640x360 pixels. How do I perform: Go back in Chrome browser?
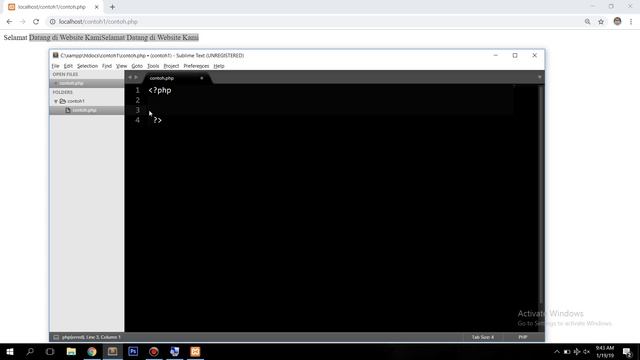click(9, 22)
